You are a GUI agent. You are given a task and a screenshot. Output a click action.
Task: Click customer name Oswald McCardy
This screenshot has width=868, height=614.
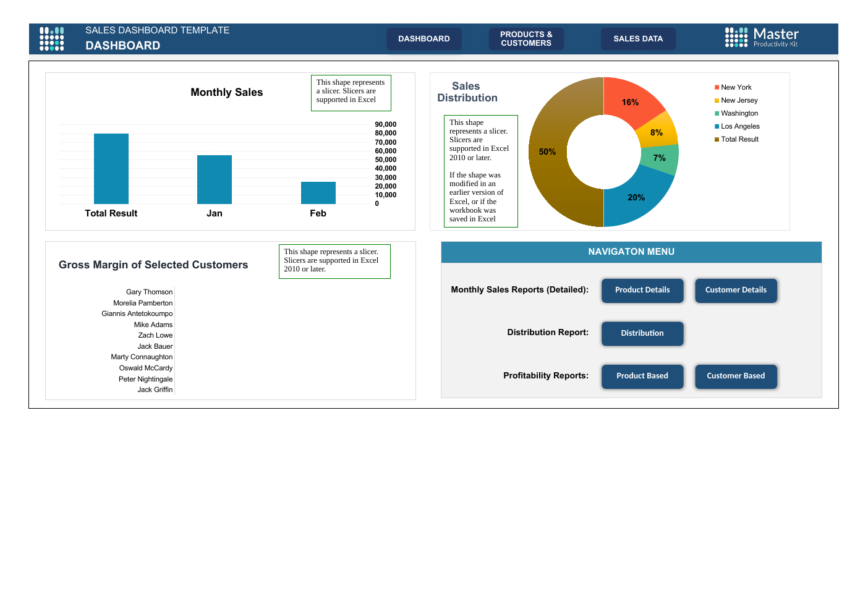(146, 368)
